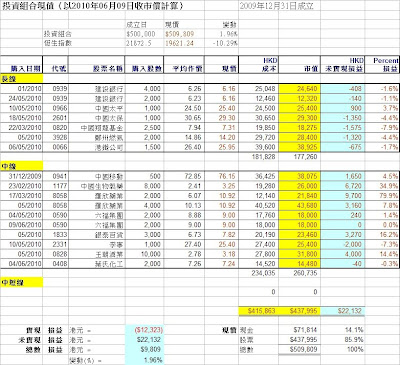This screenshot has width=400, height=365.
Task: Select the 79.9% gain cell
Action: (389, 196)
